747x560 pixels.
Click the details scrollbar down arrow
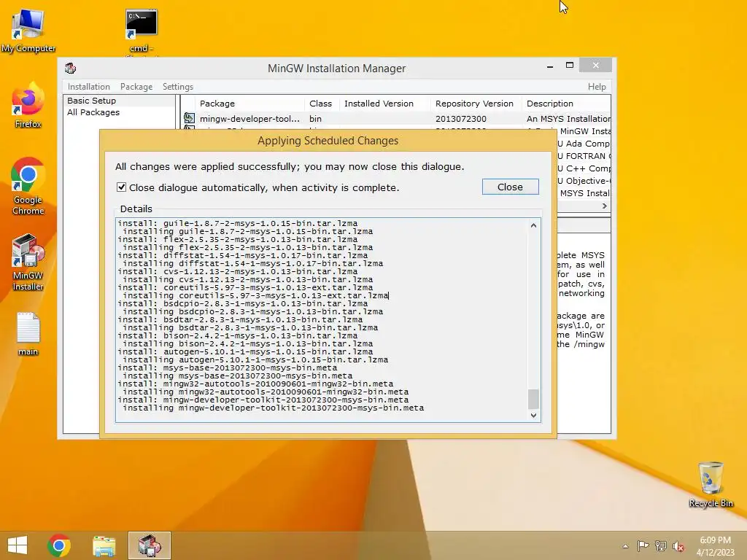pyautogui.click(x=533, y=415)
